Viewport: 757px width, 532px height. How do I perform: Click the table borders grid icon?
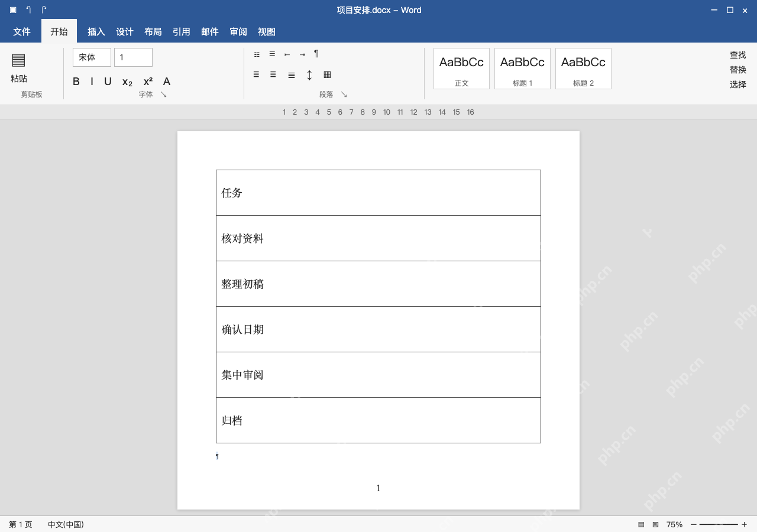pos(327,74)
